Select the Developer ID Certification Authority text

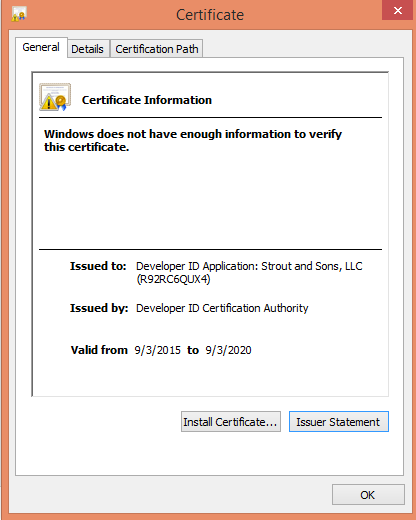222,308
